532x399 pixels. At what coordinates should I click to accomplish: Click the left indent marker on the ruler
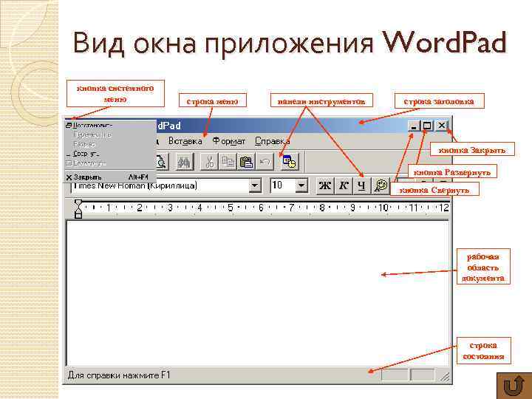(78, 209)
